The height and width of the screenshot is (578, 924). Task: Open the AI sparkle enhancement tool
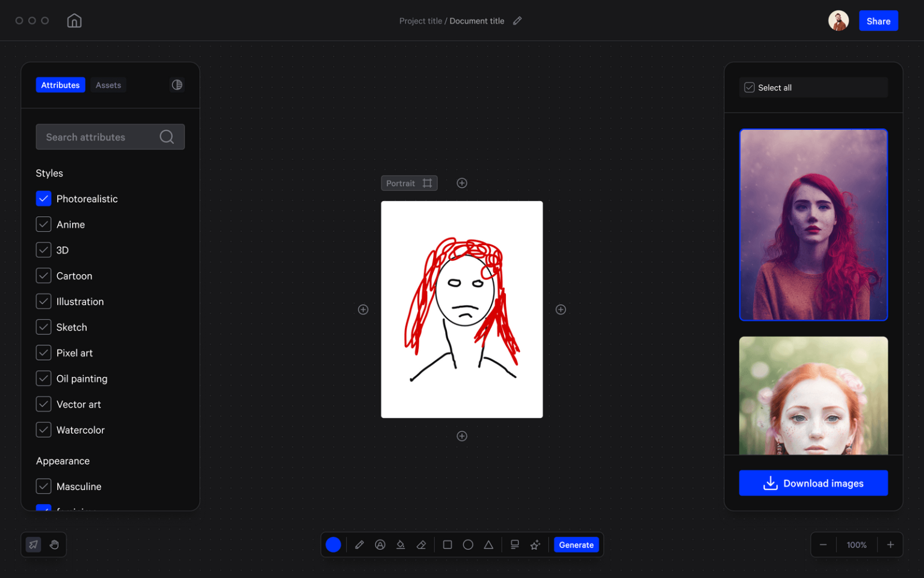tap(535, 544)
